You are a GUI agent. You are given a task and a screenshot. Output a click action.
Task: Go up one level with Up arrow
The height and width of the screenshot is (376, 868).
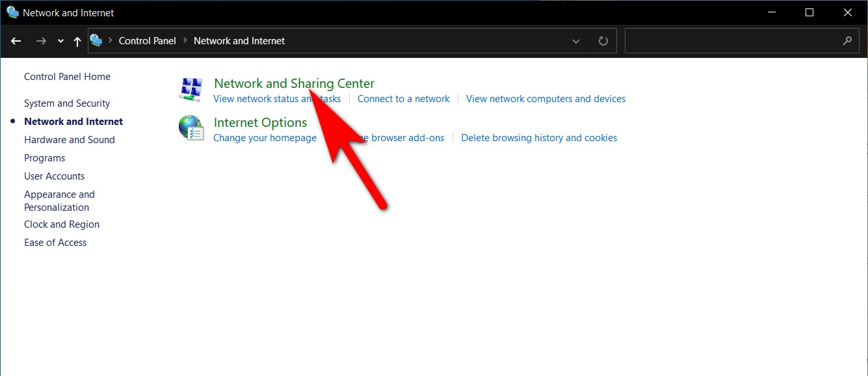pyautogui.click(x=77, y=41)
